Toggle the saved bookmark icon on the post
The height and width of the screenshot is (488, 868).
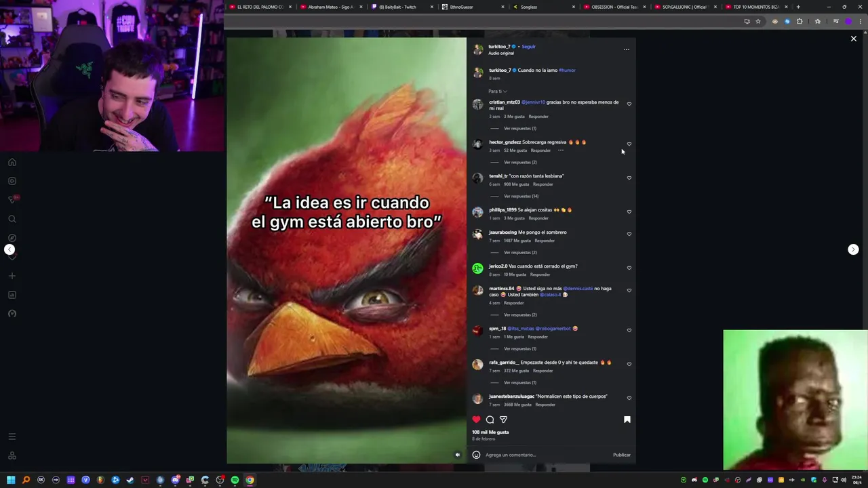point(627,420)
